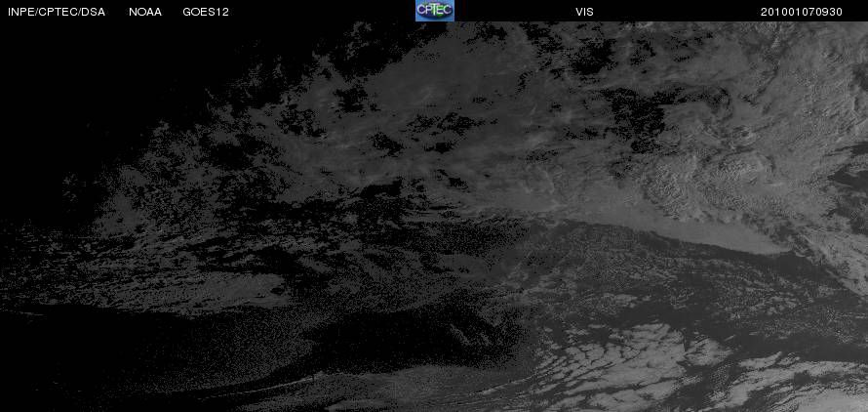This screenshot has width=868, height=412.
Task: Select the thin diagonal cloud streak
Action: (265, 387)
